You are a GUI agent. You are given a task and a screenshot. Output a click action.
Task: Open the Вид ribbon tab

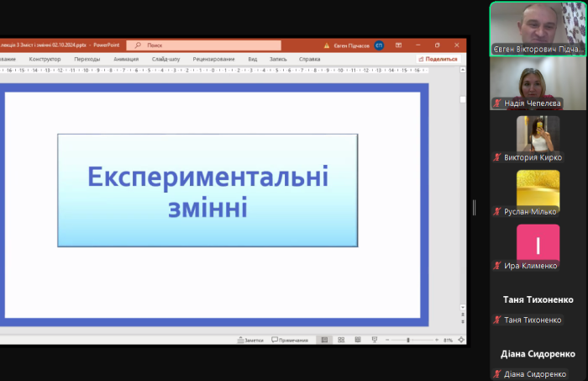pyautogui.click(x=253, y=59)
